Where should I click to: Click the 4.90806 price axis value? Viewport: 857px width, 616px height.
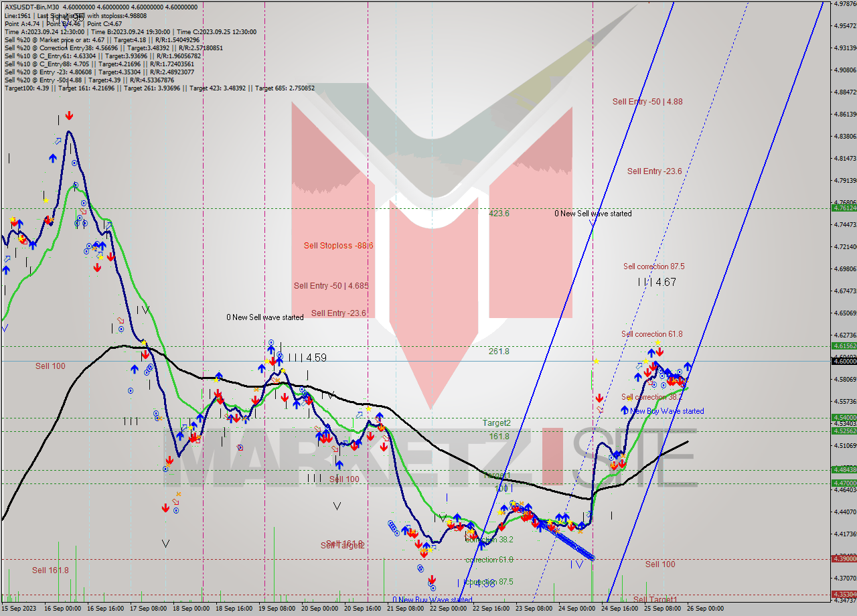(x=844, y=70)
